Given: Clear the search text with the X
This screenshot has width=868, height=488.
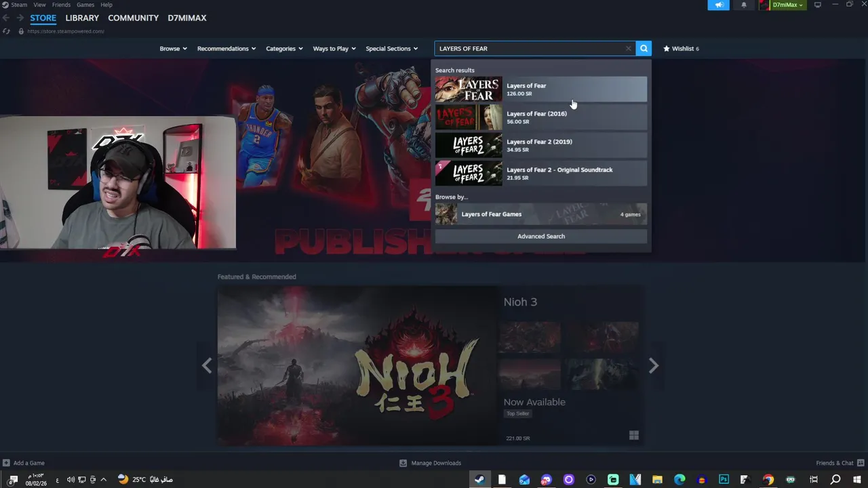Looking at the screenshot, I should (628, 48).
